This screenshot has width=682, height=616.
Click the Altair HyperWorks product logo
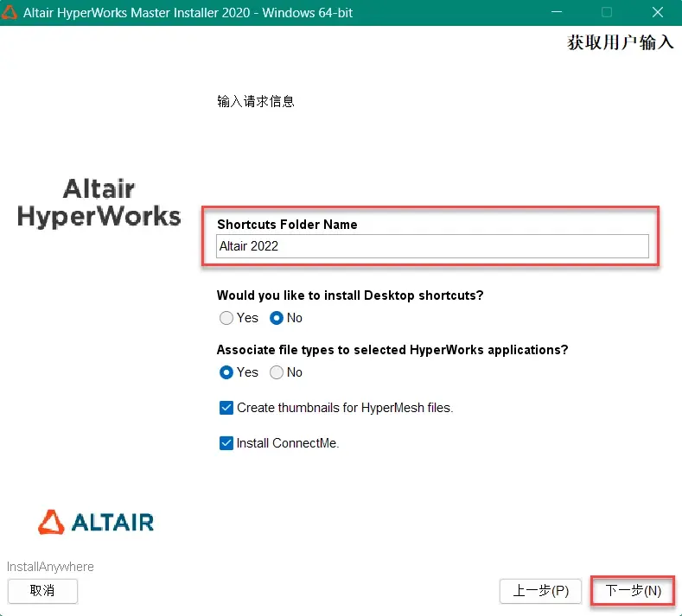coord(99,202)
